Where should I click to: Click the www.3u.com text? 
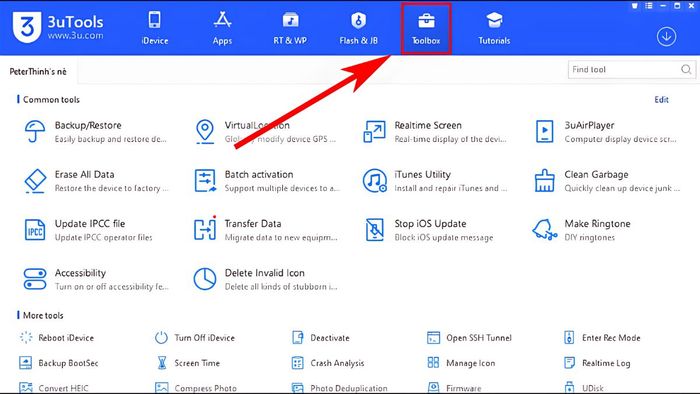(x=75, y=35)
